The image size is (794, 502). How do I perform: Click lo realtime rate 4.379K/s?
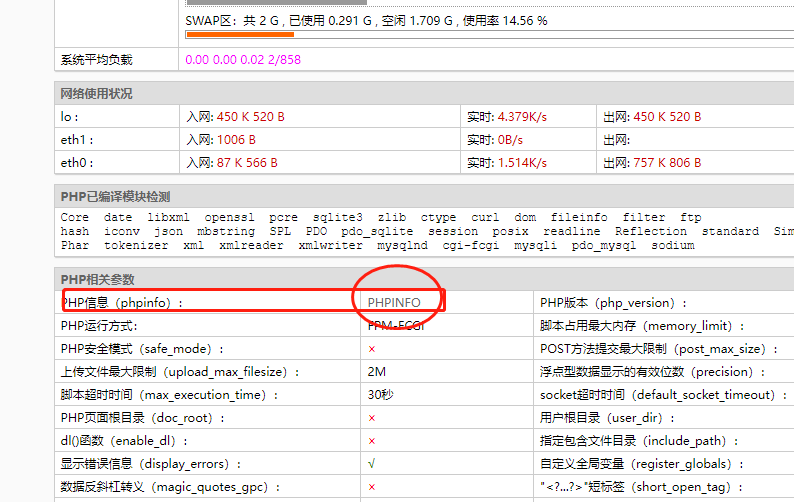(x=522, y=117)
